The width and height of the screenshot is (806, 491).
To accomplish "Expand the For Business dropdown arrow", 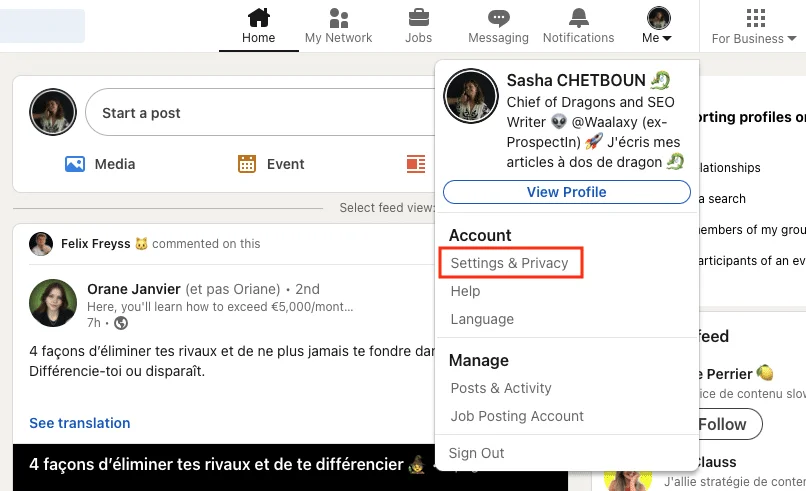I will (x=792, y=39).
